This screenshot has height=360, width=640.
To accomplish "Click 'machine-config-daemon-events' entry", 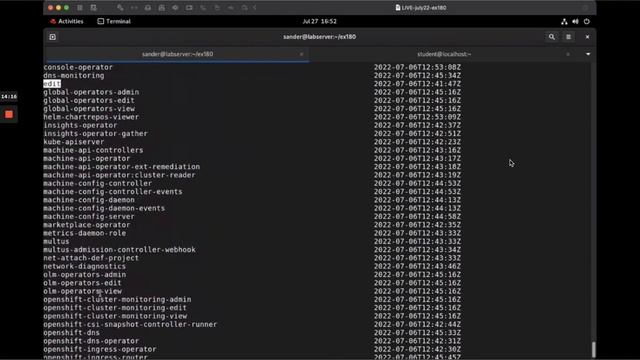I will click(104, 208).
